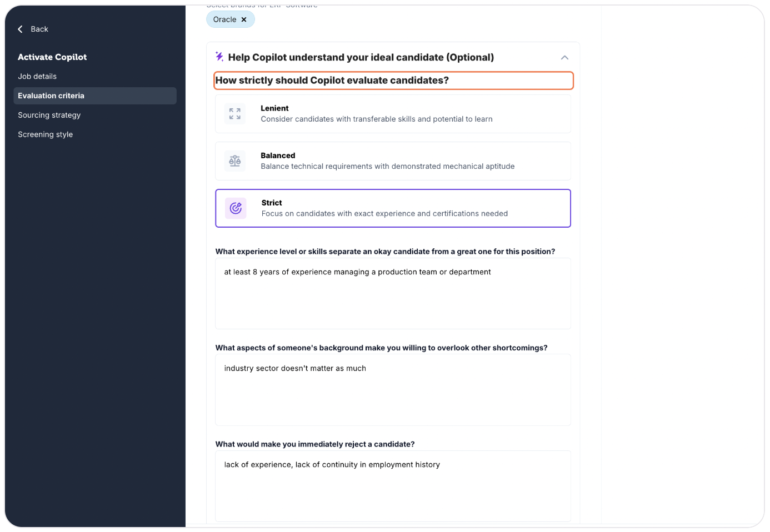Select the Balanced evaluation option
Screen dimensions: 770x532
pyautogui.click(x=393, y=161)
